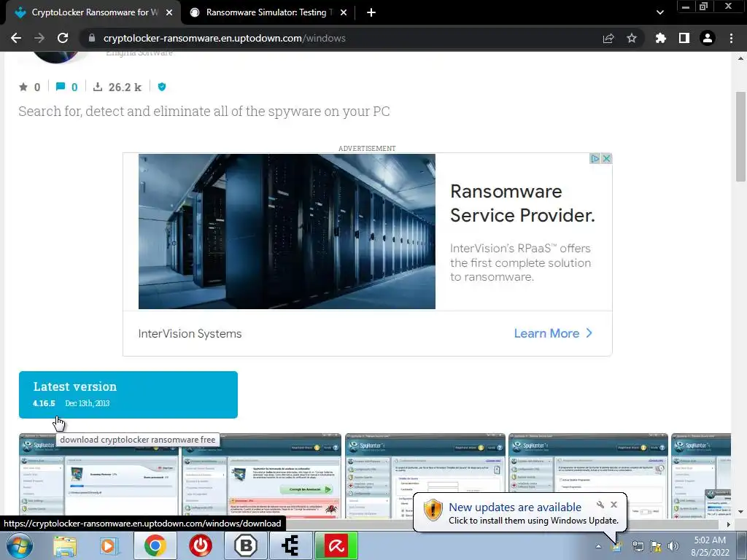Click the Windows Update tray icon
This screenshot has height=560, width=747.
(617, 547)
